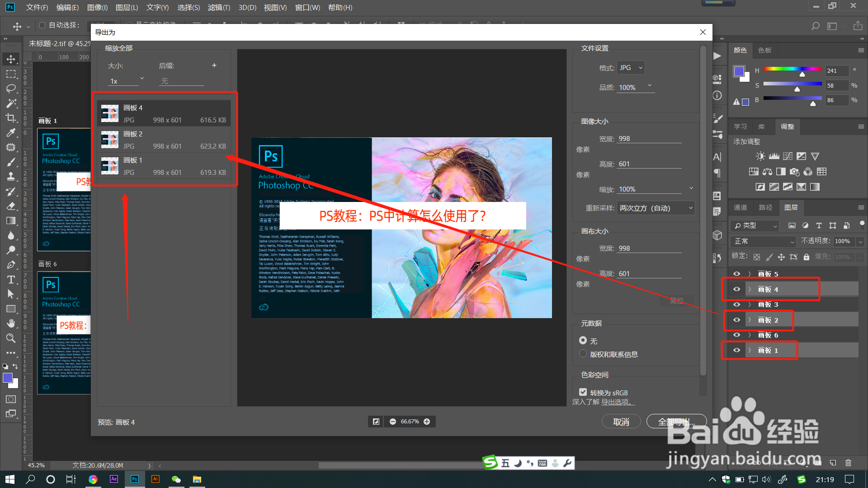The image size is (868, 488).
Task: Zoom out the export preview with minus icon
Action: point(393,422)
